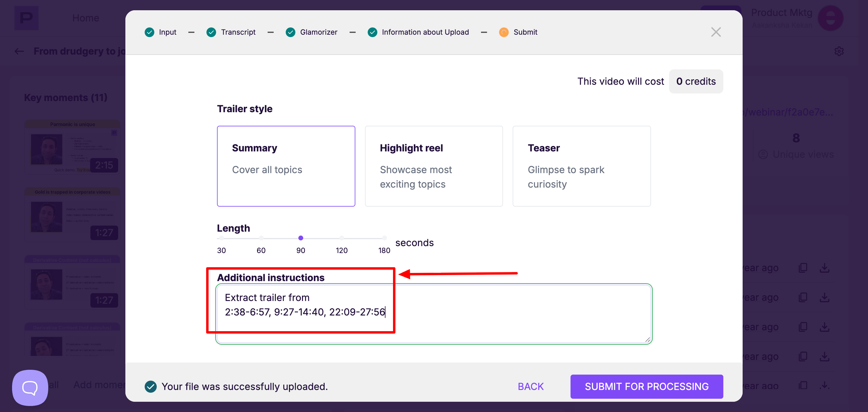Screen dimensions: 868x412
Task: Click the download icon in first background row
Action: click(x=825, y=268)
